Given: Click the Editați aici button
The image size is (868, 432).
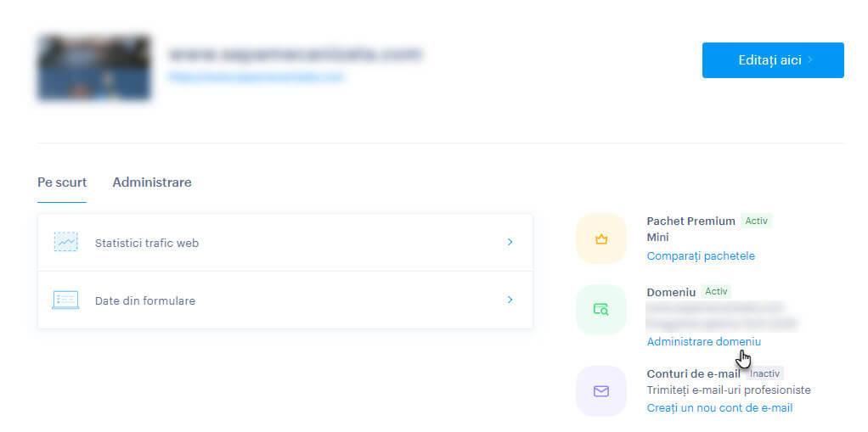Looking at the screenshot, I should 773,59.
